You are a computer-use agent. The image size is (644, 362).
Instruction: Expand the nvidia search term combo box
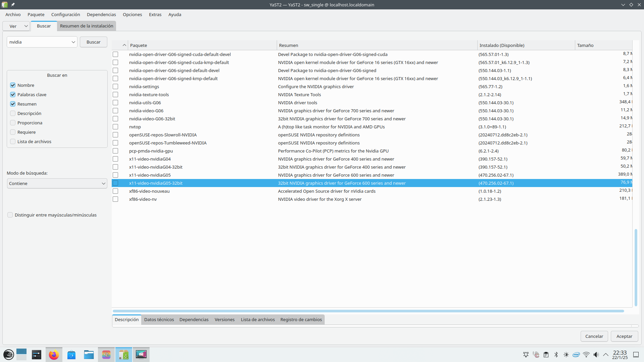pyautogui.click(x=73, y=42)
